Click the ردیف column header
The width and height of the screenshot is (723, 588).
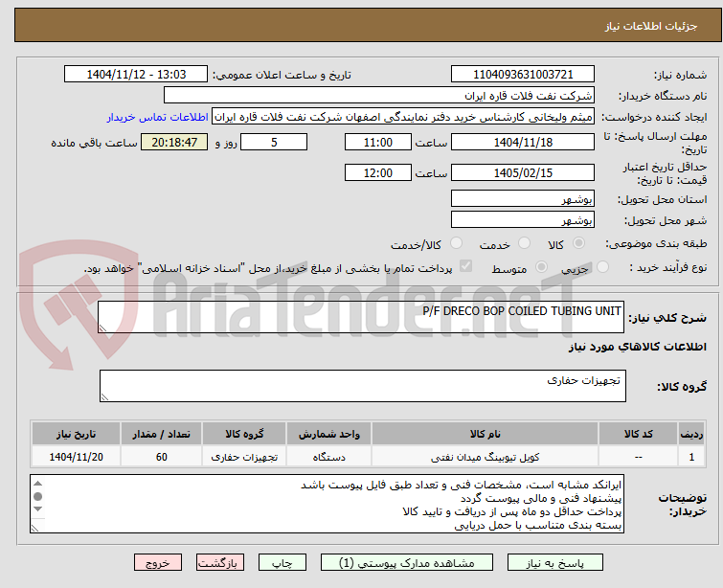pyautogui.click(x=691, y=434)
